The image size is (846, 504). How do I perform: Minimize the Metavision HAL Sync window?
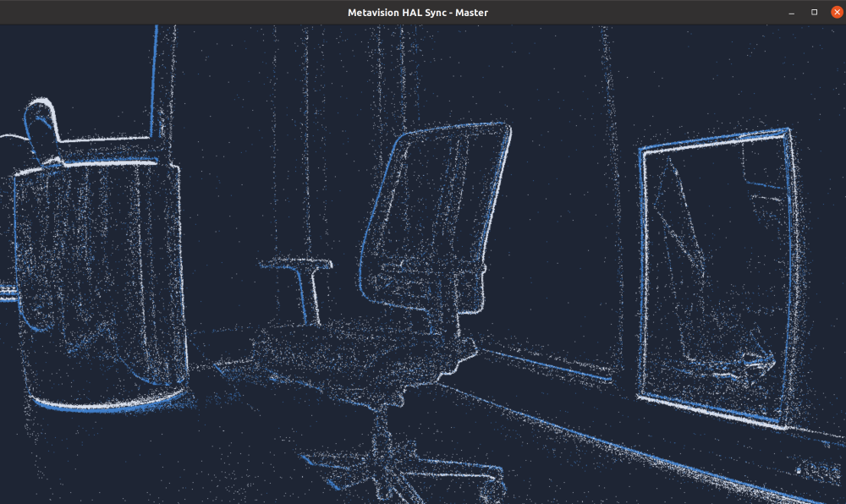(x=792, y=13)
